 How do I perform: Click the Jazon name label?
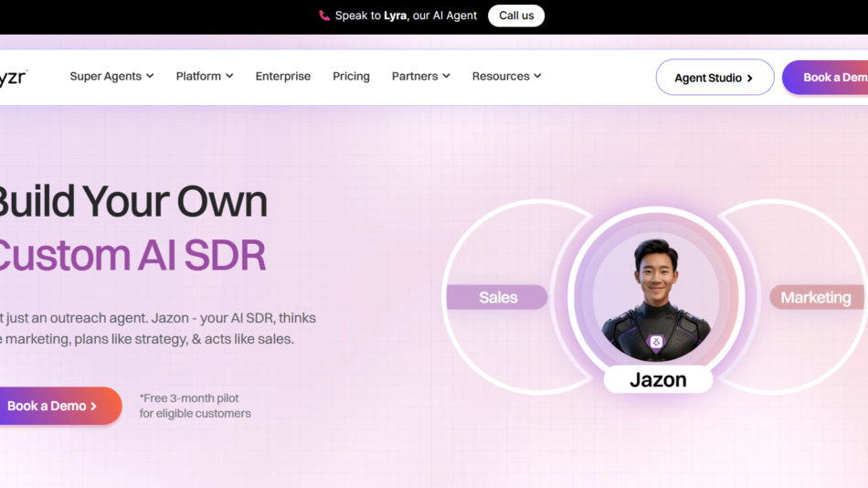click(658, 379)
